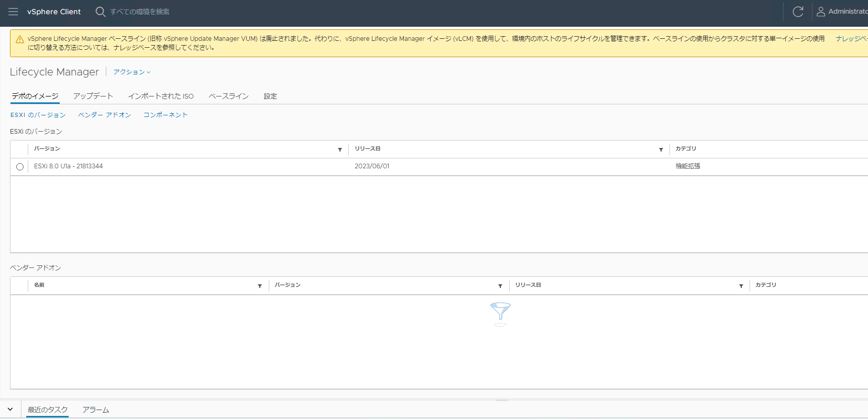Sort by ESXi リリース日 column header

pyautogui.click(x=367, y=149)
